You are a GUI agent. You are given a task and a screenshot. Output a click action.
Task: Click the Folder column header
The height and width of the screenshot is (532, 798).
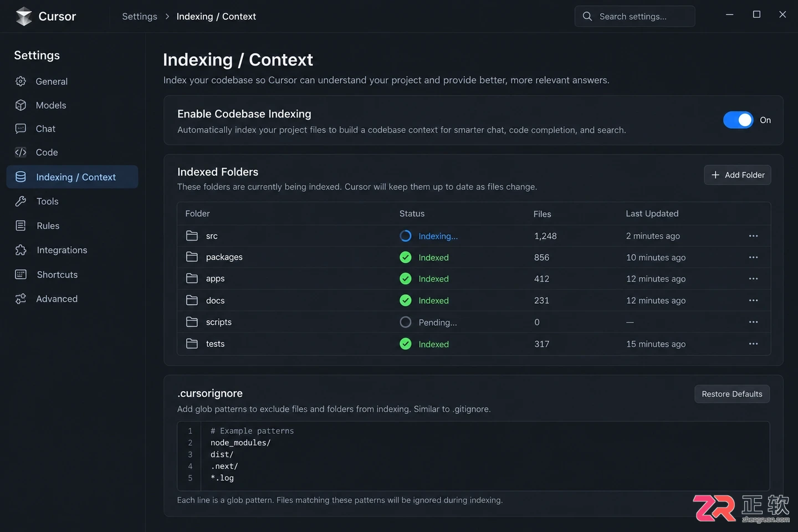[x=197, y=213]
